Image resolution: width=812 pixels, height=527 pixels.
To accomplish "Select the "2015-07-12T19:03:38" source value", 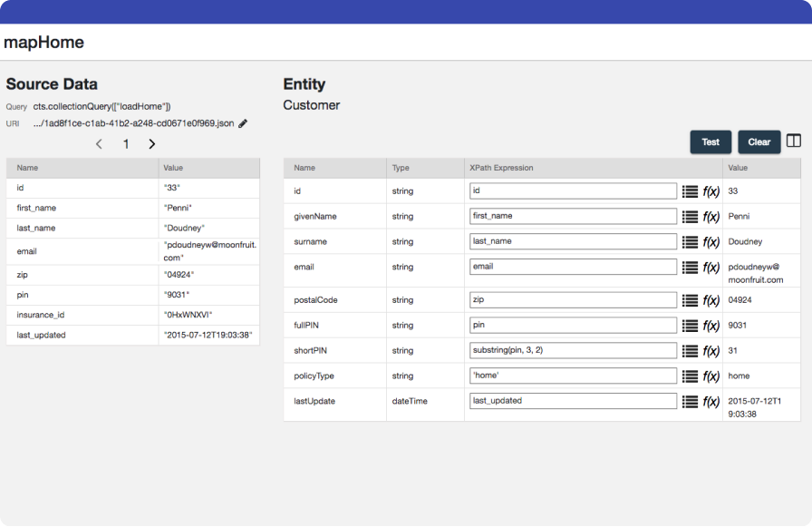I will click(x=208, y=336).
